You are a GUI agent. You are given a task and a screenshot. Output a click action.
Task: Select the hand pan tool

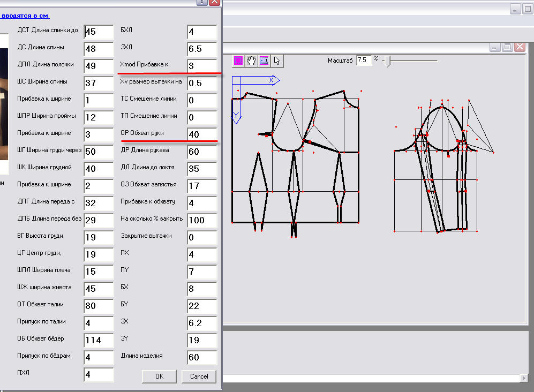(251, 61)
